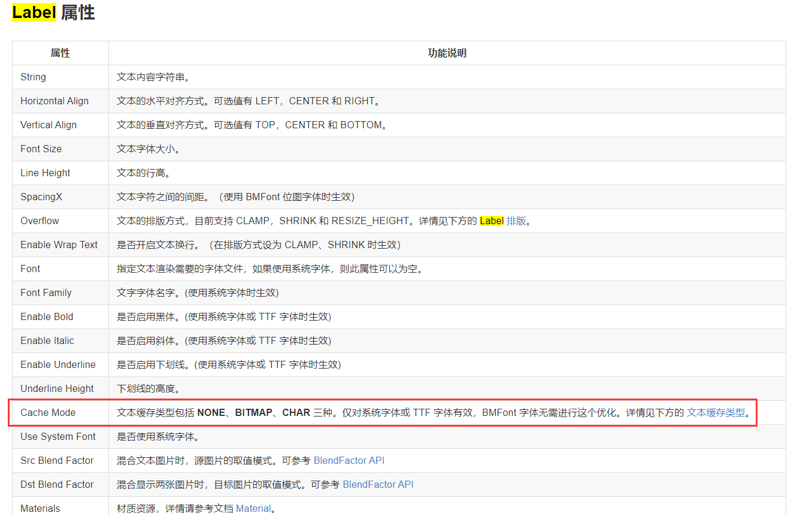Click the description "文本内容字符串。"
812x516 pixels.
[153, 77]
